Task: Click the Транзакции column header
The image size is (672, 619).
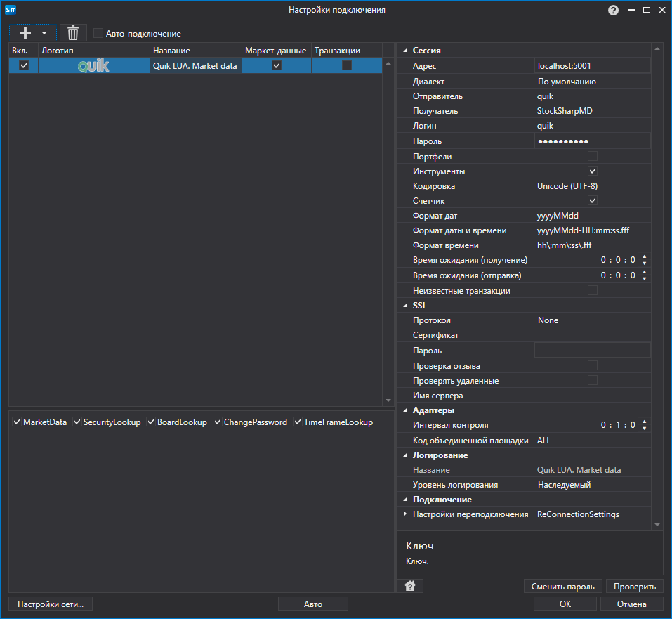Action: pyautogui.click(x=347, y=50)
